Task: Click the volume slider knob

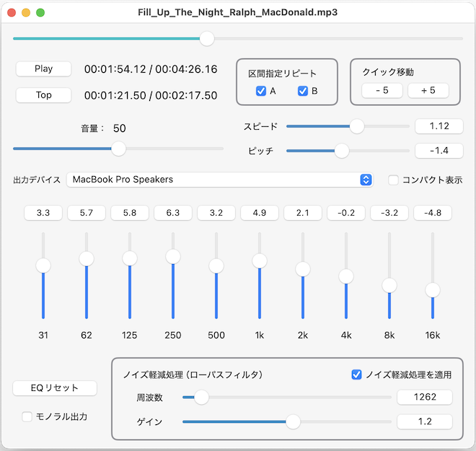Action: (119, 149)
